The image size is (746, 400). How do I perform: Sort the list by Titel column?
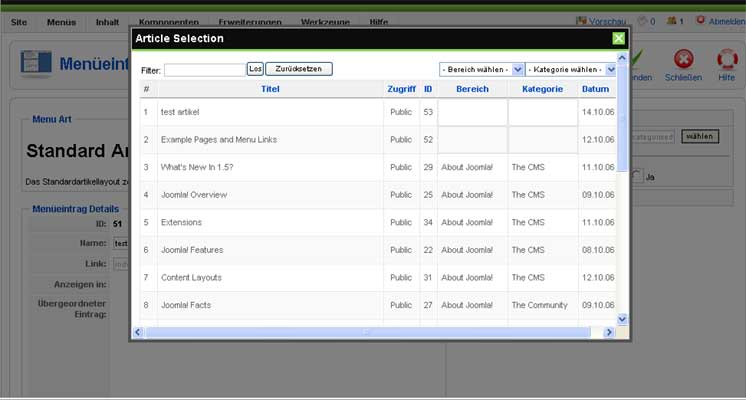coord(270,89)
